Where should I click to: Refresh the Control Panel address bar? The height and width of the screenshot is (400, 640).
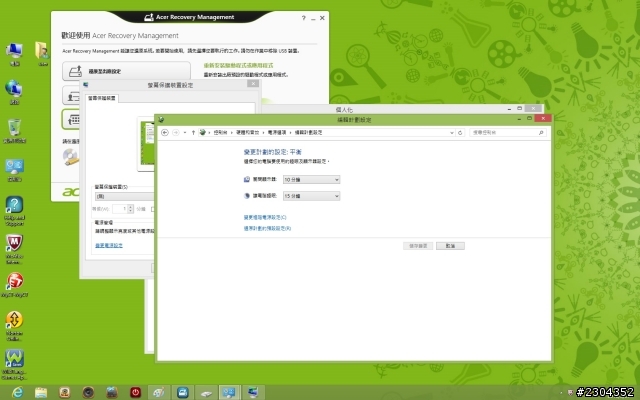point(460,133)
